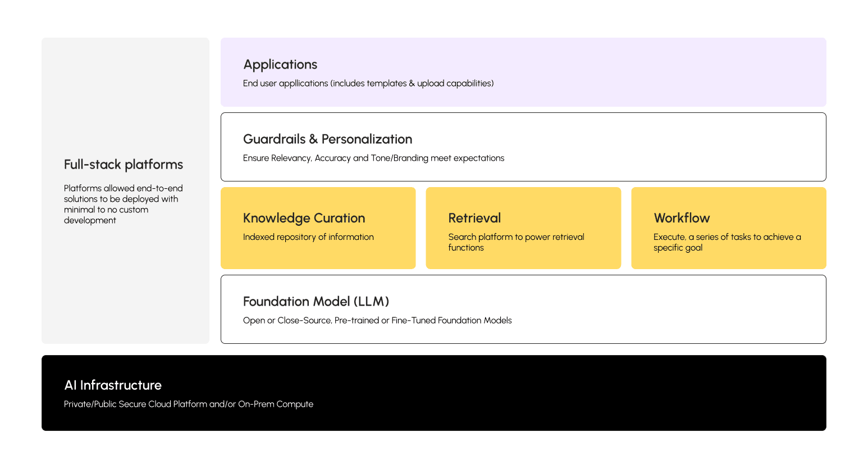
Task: Select the Search platform retrieval functions text
Action: click(515, 242)
